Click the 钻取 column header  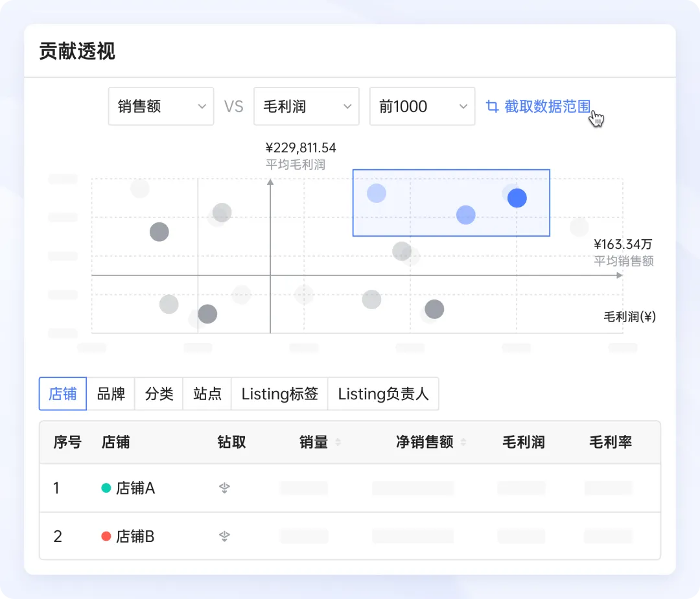point(231,442)
